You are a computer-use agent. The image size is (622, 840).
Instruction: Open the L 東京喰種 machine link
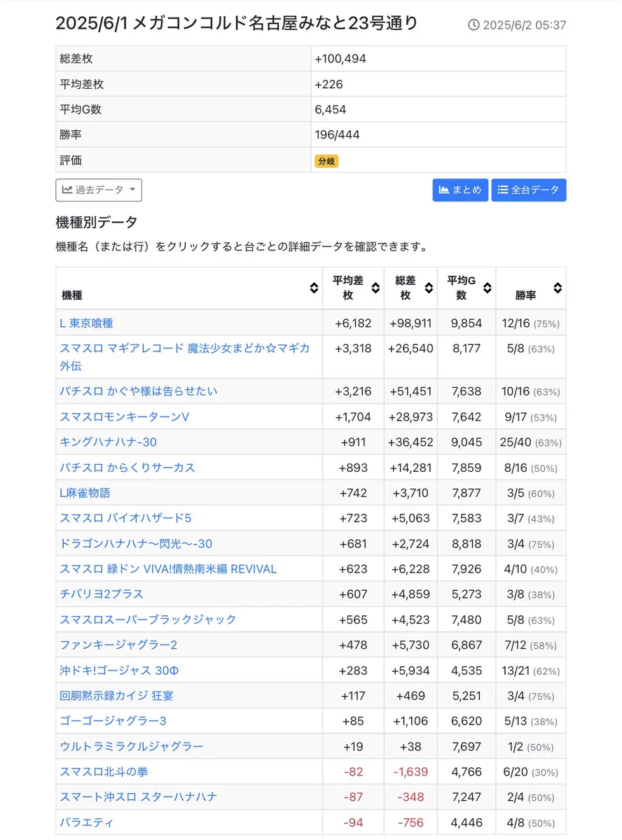86,323
